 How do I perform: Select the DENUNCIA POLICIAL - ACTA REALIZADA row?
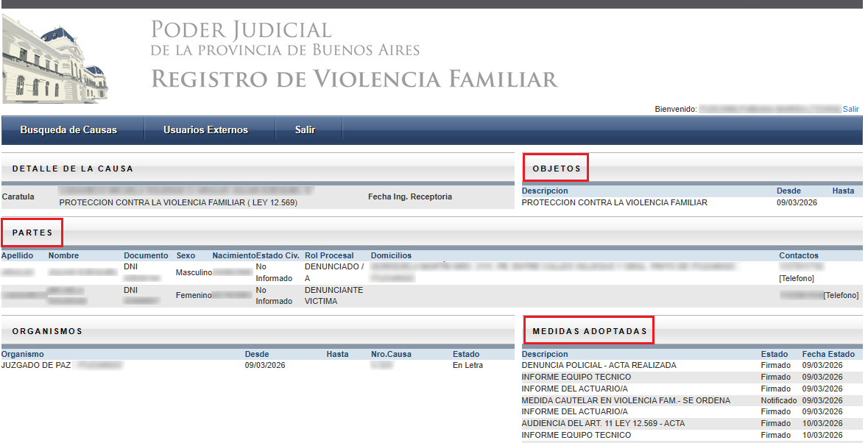click(599, 365)
